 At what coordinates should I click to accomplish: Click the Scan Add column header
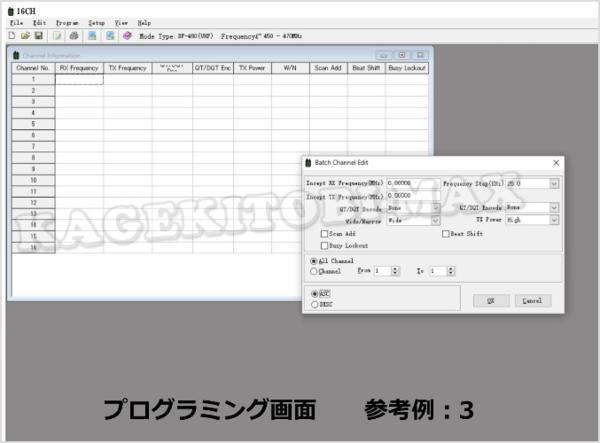328,68
